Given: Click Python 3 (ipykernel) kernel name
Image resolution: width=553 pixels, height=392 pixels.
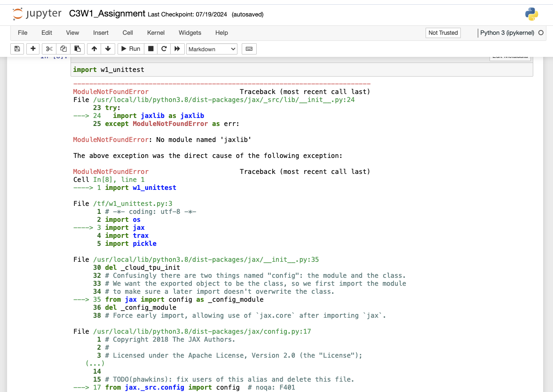Looking at the screenshot, I should [x=507, y=33].
